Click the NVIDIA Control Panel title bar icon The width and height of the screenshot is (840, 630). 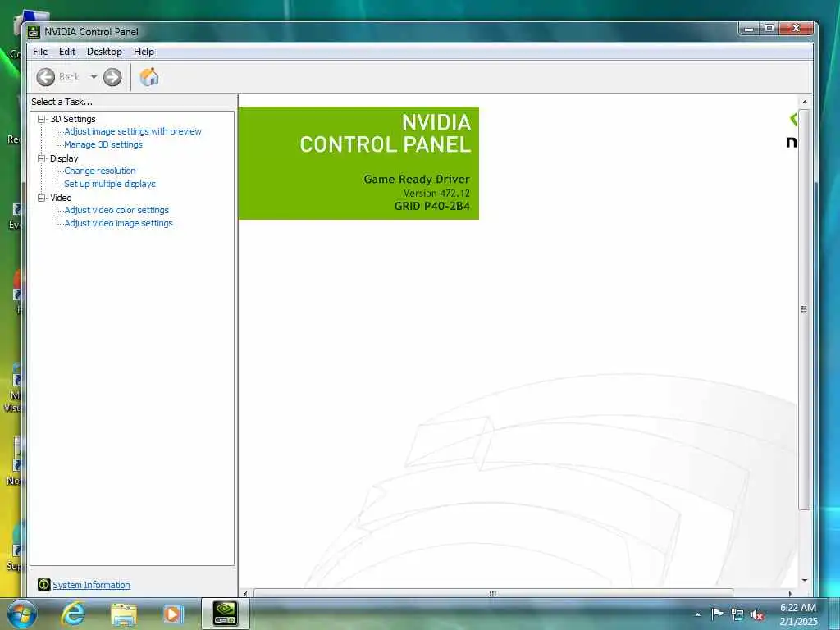(x=34, y=32)
